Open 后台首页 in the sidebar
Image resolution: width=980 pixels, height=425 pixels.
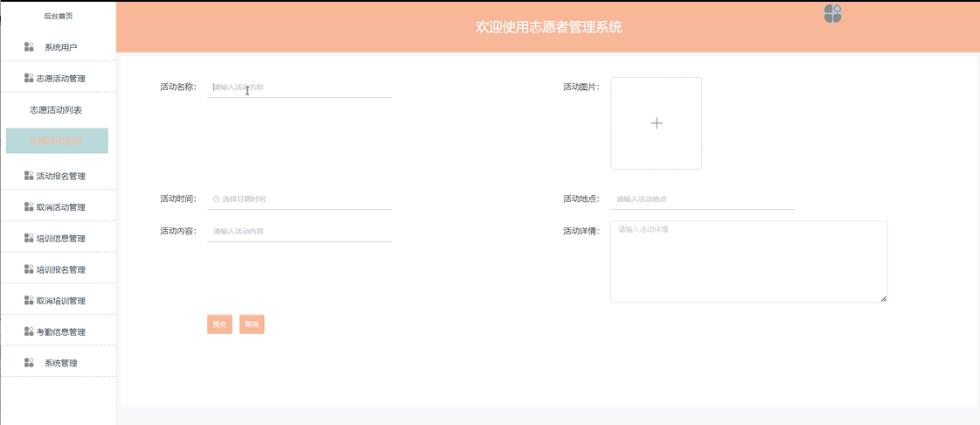(58, 17)
